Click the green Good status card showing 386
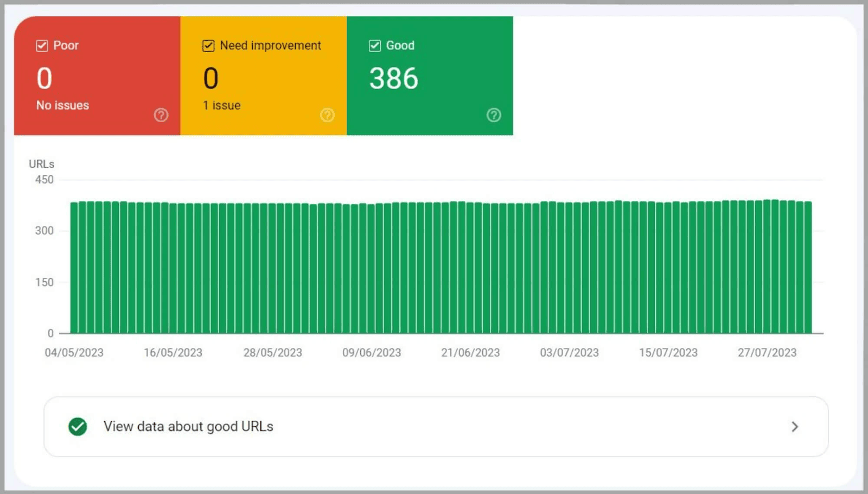868x494 pixels. [430, 76]
